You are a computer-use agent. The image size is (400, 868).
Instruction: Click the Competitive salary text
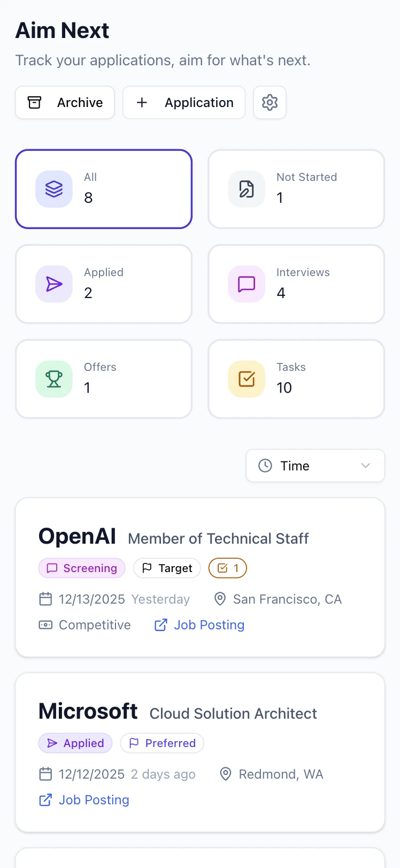pyautogui.click(x=95, y=625)
